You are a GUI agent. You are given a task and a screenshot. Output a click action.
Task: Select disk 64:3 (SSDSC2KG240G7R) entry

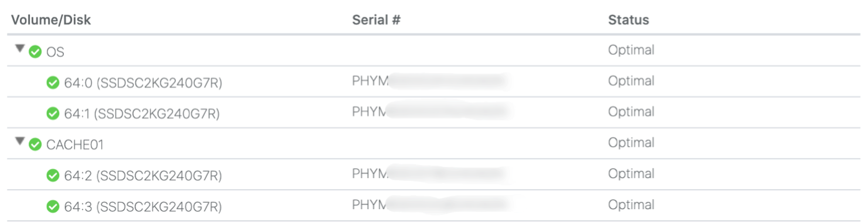[x=143, y=207]
